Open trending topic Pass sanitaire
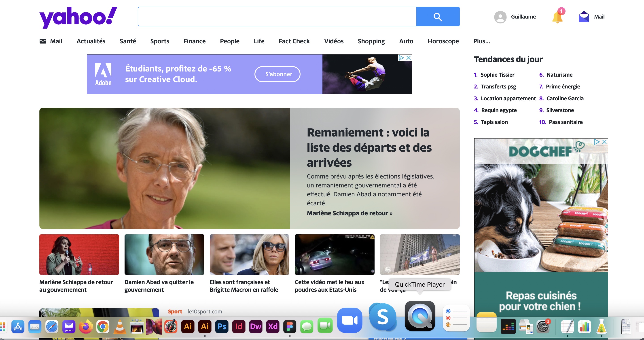The height and width of the screenshot is (340, 644). click(x=566, y=122)
